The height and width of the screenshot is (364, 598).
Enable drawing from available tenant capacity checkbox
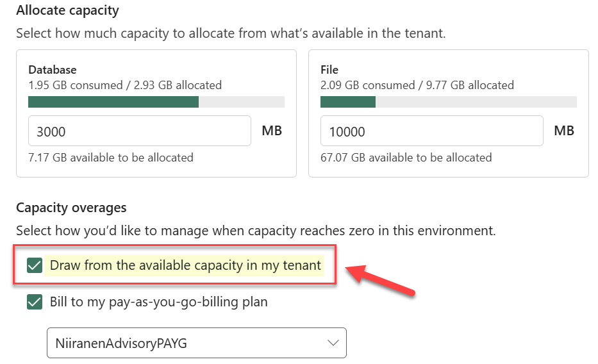tap(35, 265)
